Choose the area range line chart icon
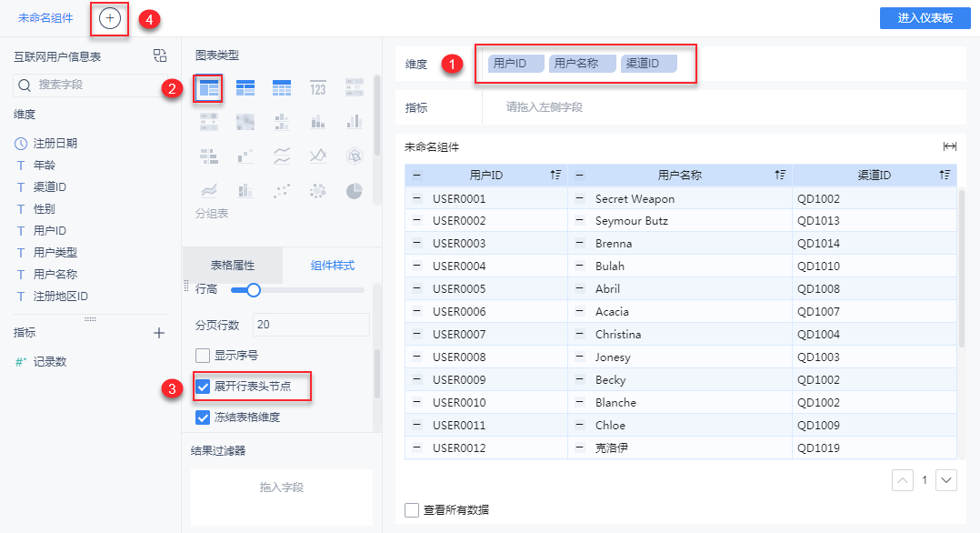 (x=209, y=189)
